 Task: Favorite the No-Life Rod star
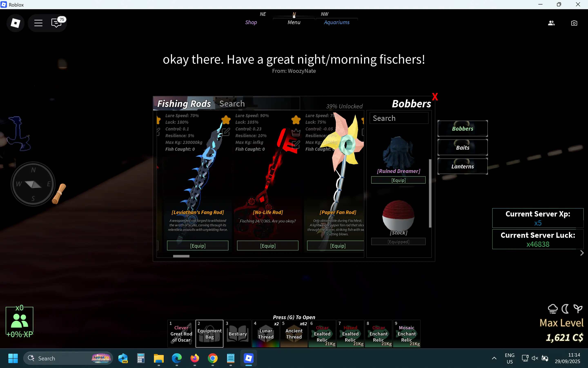[296, 120]
